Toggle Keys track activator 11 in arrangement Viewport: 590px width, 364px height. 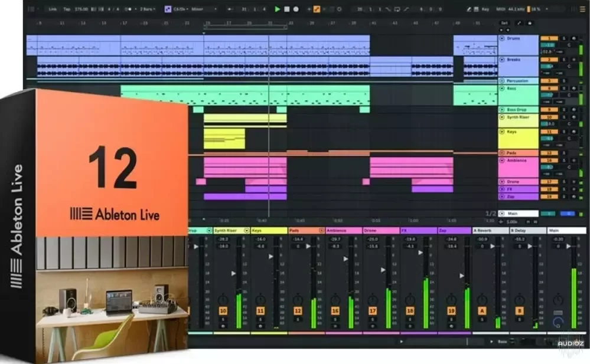tap(549, 132)
